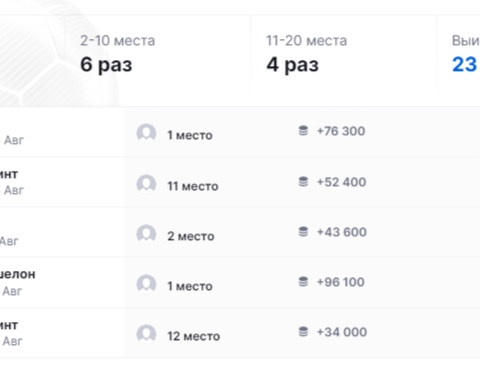Click the coins icon beside +52 400

coord(303,182)
